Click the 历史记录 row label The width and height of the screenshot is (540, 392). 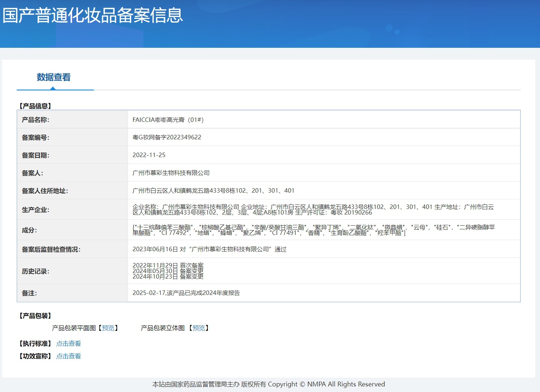coord(36,271)
